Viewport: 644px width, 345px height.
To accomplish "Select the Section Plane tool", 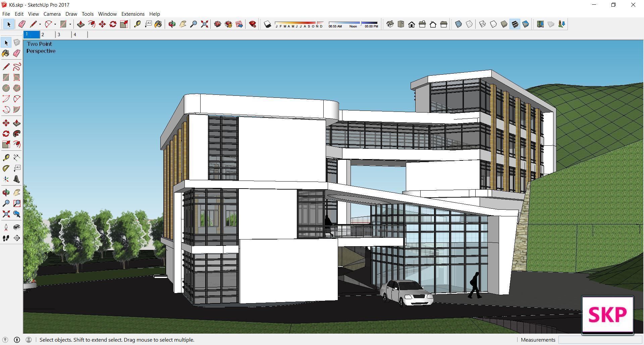I will click(x=17, y=238).
